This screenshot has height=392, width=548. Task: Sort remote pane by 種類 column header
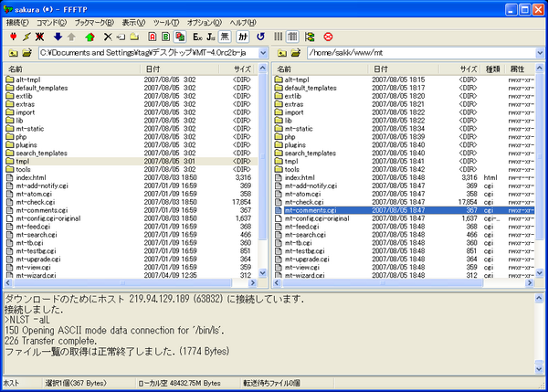point(492,69)
